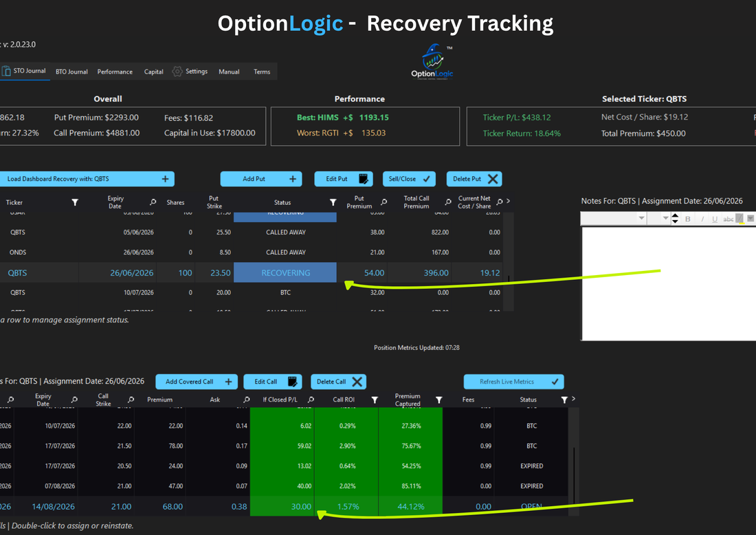Image resolution: width=756 pixels, height=535 pixels.
Task: Open the Performance tab
Action: pyautogui.click(x=115, y=72)
